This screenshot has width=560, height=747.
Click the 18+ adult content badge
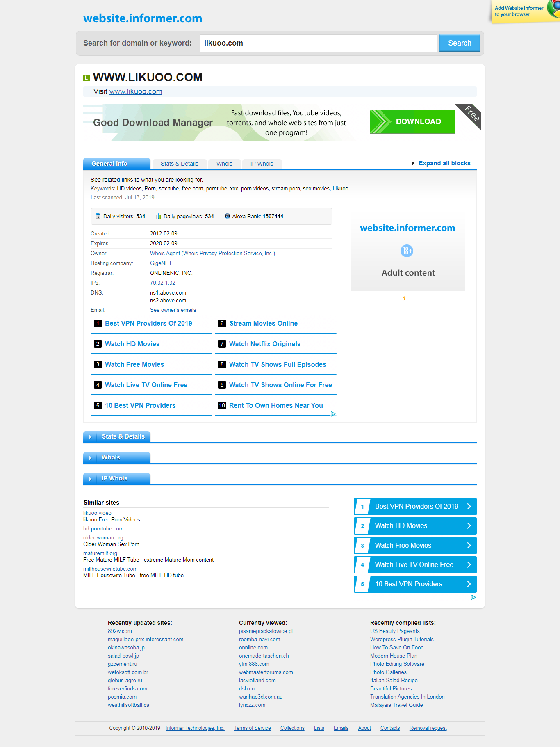pyautogui.click(x=407, y=251)
